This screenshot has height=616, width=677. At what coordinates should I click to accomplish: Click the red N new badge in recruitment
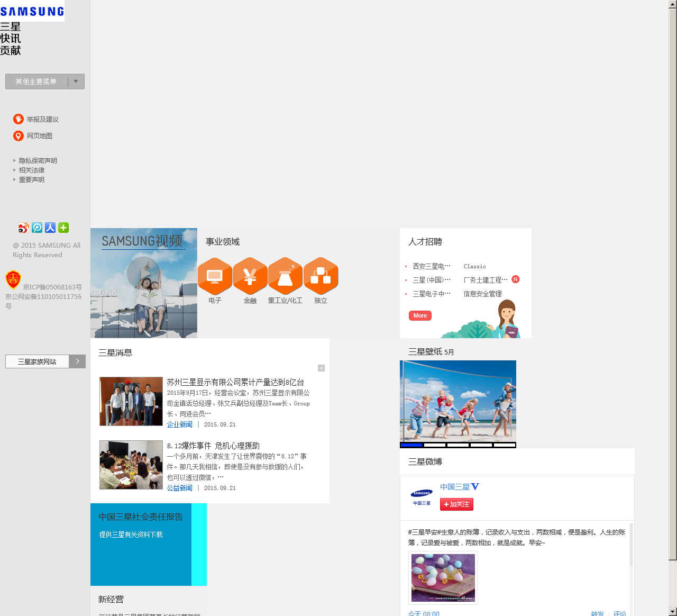tap(516, 279)
